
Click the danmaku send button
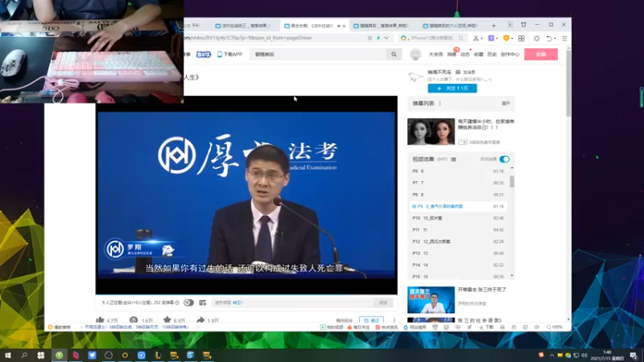[383, 303]
